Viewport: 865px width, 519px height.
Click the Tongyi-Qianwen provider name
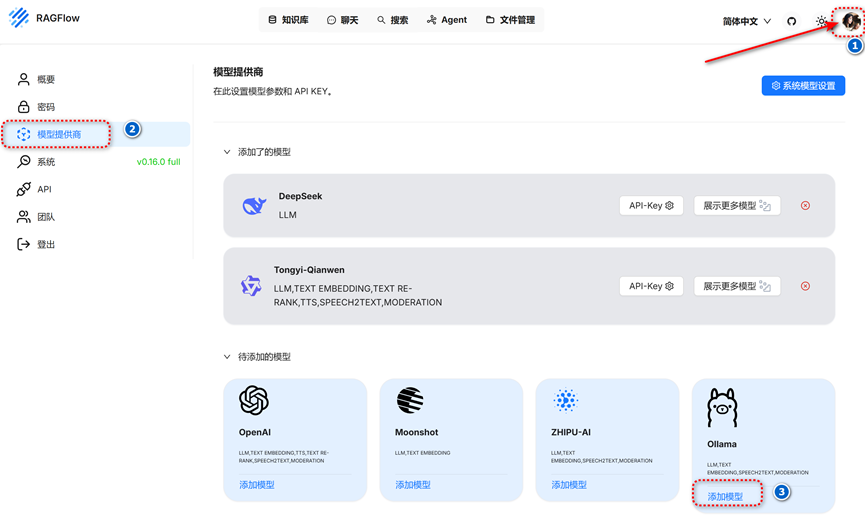(309, 270)
